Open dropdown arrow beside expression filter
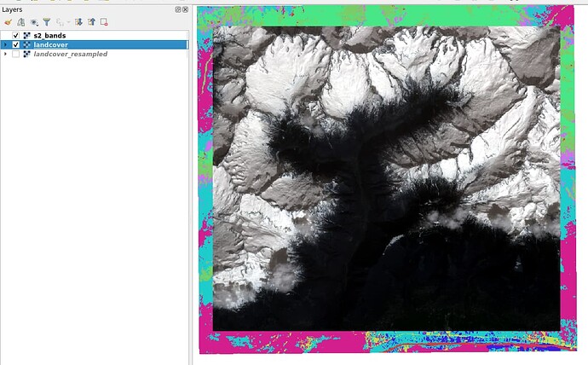The image size is (588, 365). 67,21
